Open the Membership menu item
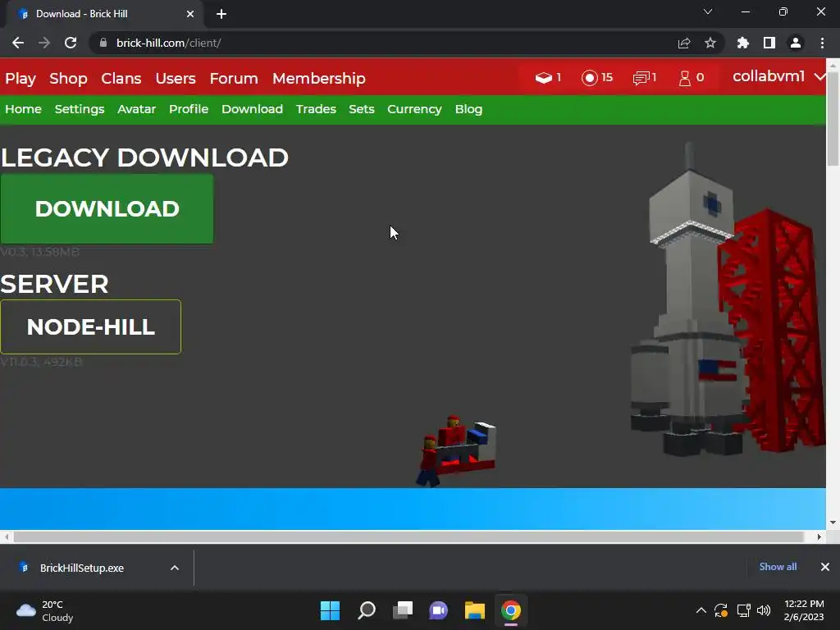Image resolution: width=840 pixels, height=630 pixels. tap(319, 79)
